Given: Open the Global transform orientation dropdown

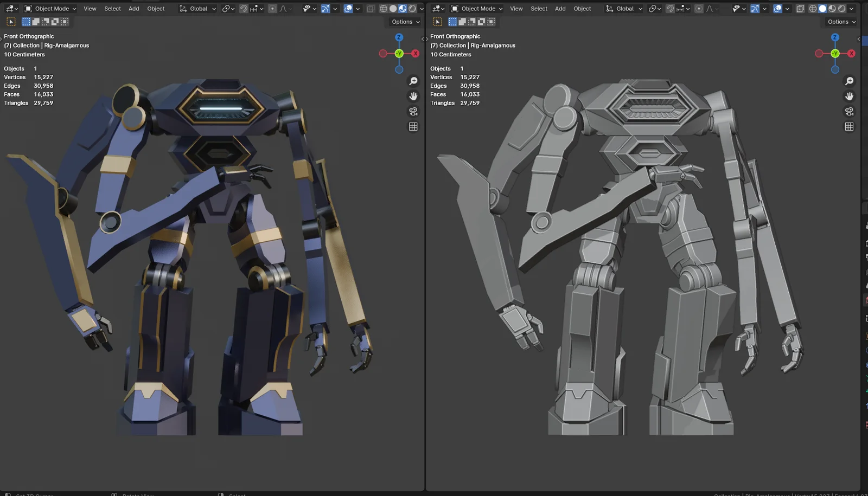Looking at the screenshot, I should (x=197, y=8).
